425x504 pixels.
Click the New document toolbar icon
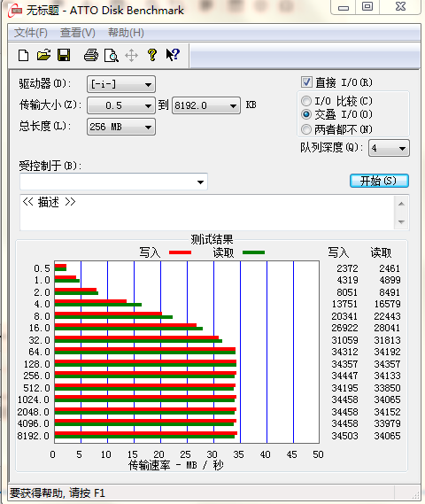(23, 55)
